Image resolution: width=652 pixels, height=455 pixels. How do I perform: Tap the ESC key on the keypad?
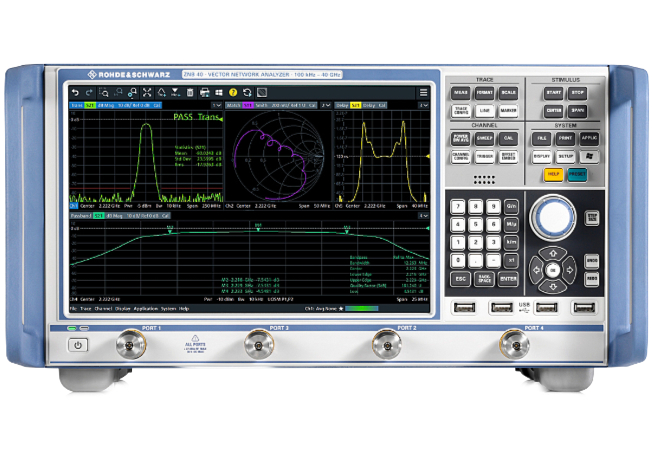(x=460, y=279)
